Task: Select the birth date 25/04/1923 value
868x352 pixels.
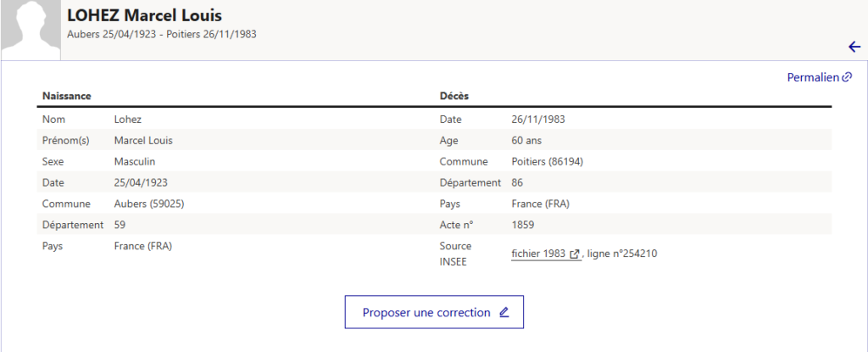Action: coord(141,182)
